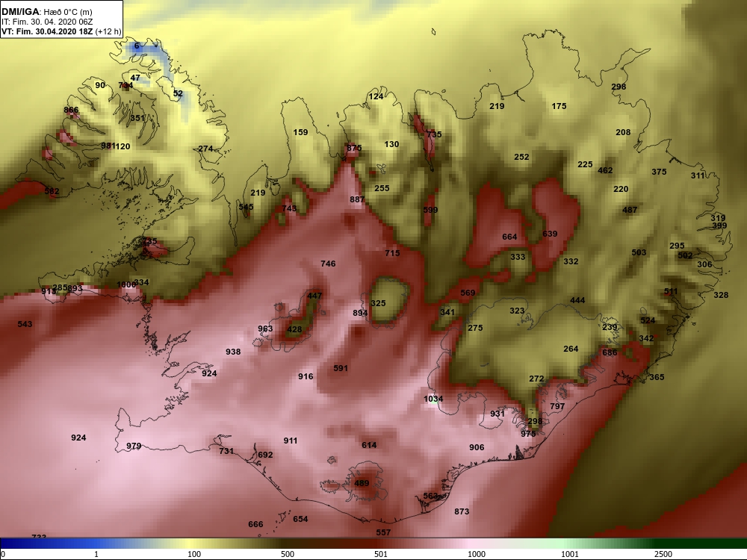
Task: Click the map value 686
Action: [610, 353]
